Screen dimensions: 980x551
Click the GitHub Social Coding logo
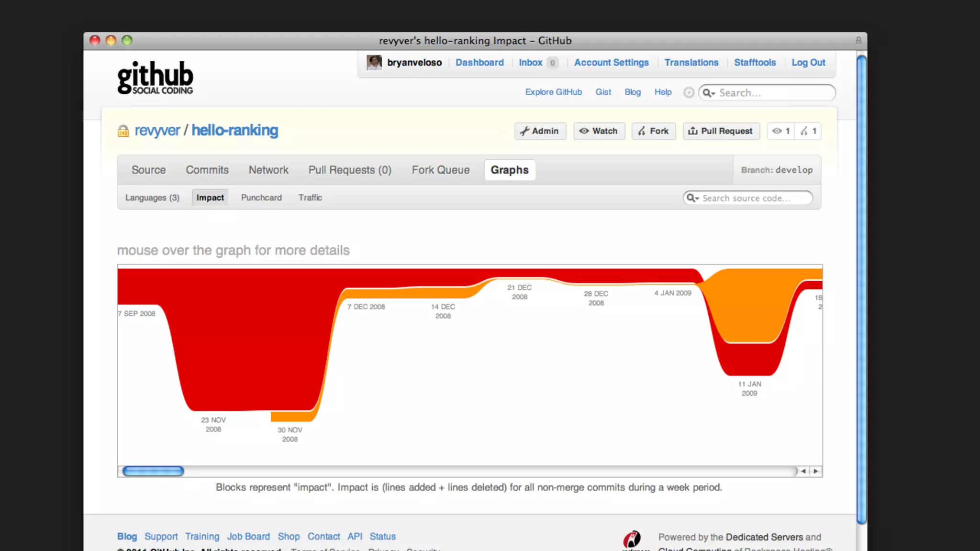[155, 77]
